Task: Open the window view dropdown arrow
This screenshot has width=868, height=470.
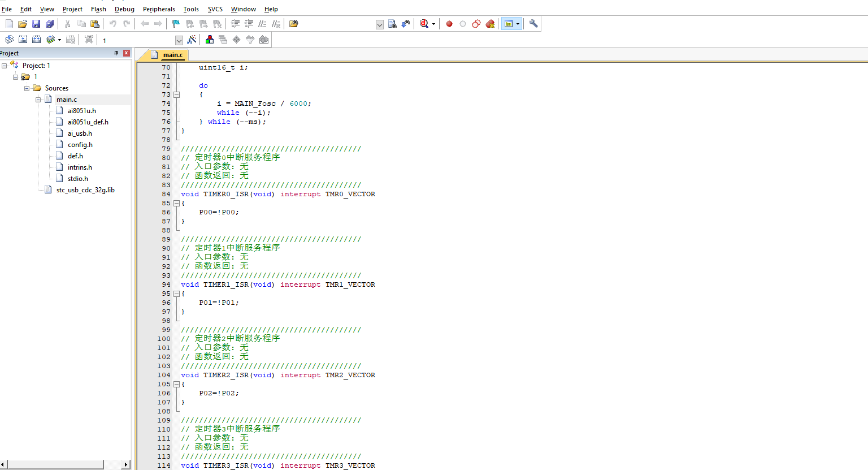Action: click(x=518, y=24)
